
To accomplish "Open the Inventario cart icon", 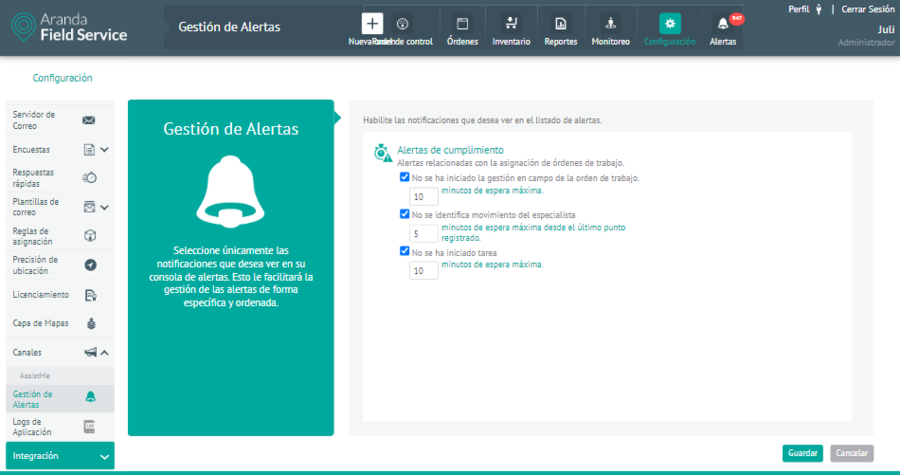I will pos(511,24).
